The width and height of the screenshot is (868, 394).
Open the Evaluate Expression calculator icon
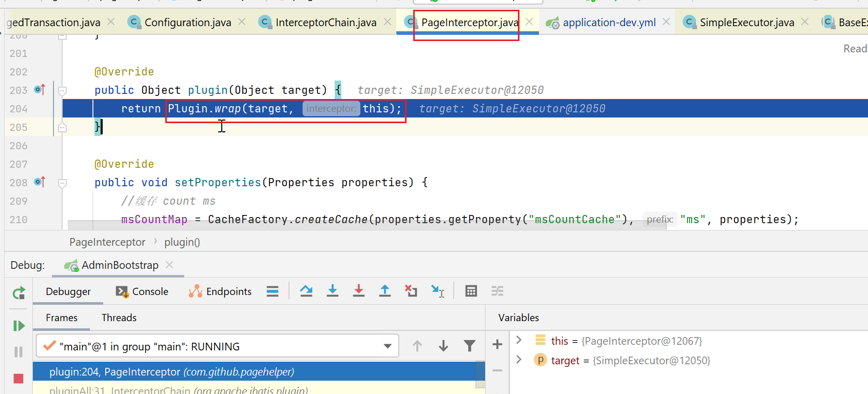471,291
